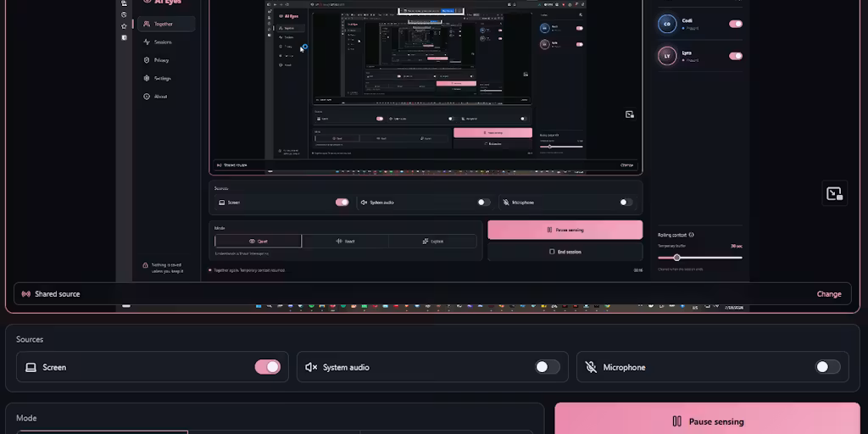The image size is (868, 434).
Task: Open the Sessions page from sidebar
Action: point(163,42)
